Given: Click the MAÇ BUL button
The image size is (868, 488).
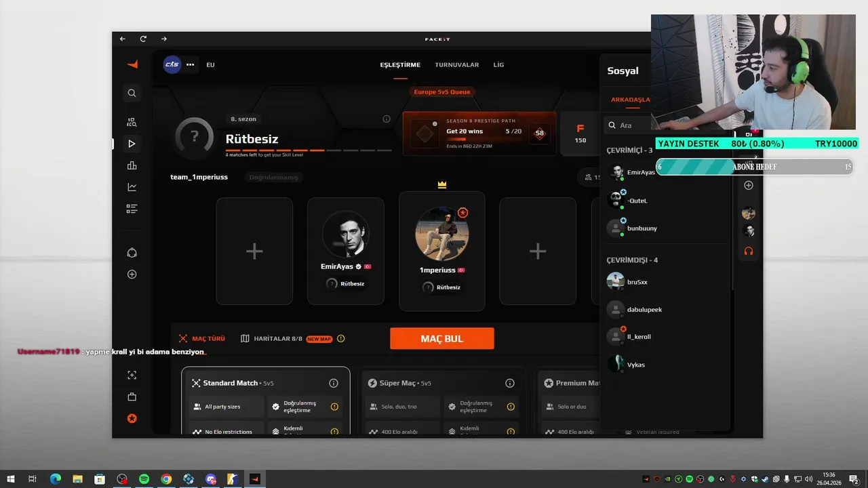Looking at the screenshot, I should click(442, 339).
